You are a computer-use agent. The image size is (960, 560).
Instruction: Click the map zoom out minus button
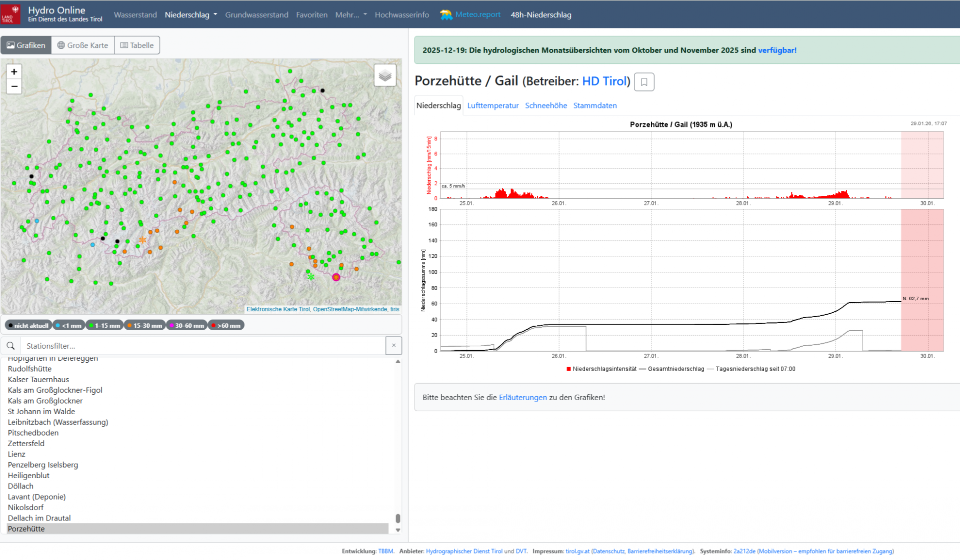pyautogui.click(x=14, y=86)
